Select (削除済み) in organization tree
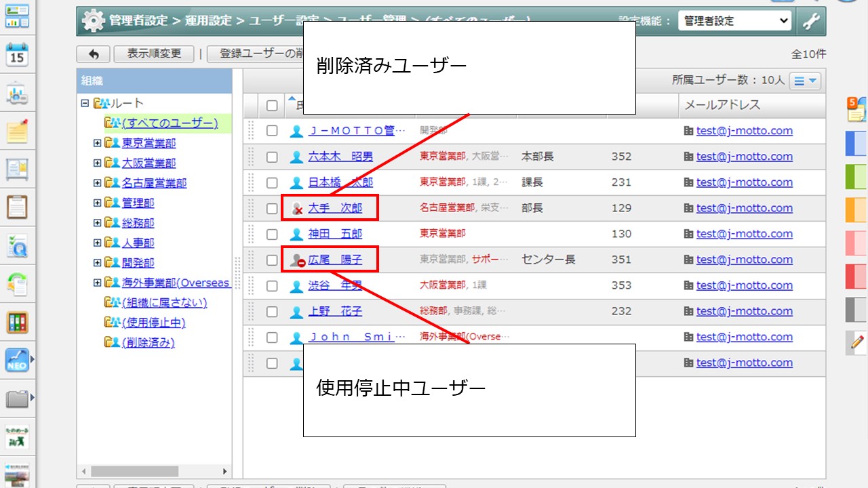This screenshot has width=868, height=488. 148,342
